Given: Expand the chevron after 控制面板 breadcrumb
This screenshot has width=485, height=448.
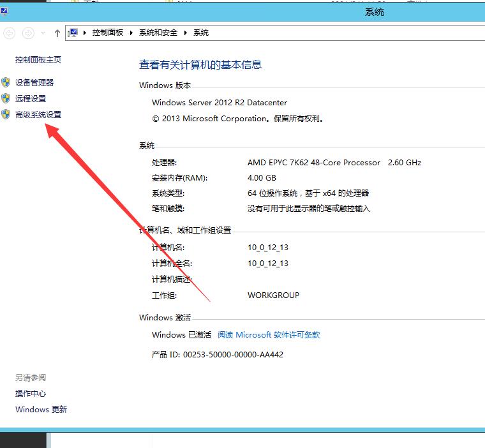Looking at the screenshot, I should coord(131,33).
